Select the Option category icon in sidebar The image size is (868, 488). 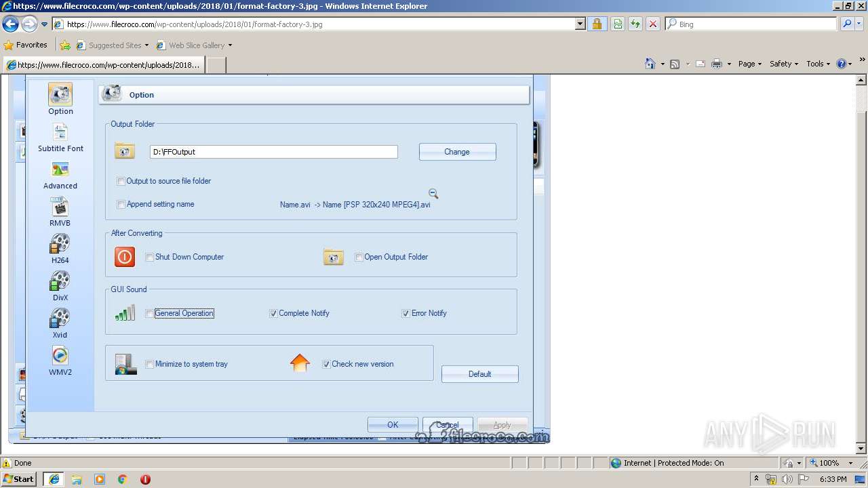[x=60, y=94]
